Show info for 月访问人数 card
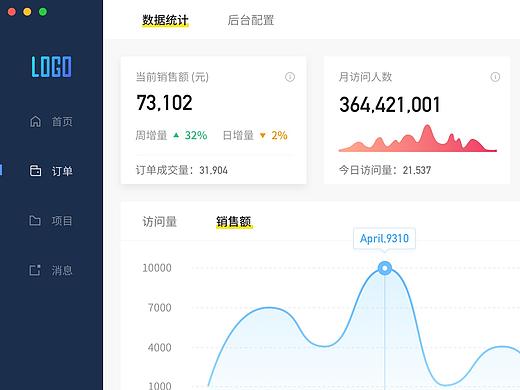The height and width of the screenshot is (390, 520). coord(495,77)
